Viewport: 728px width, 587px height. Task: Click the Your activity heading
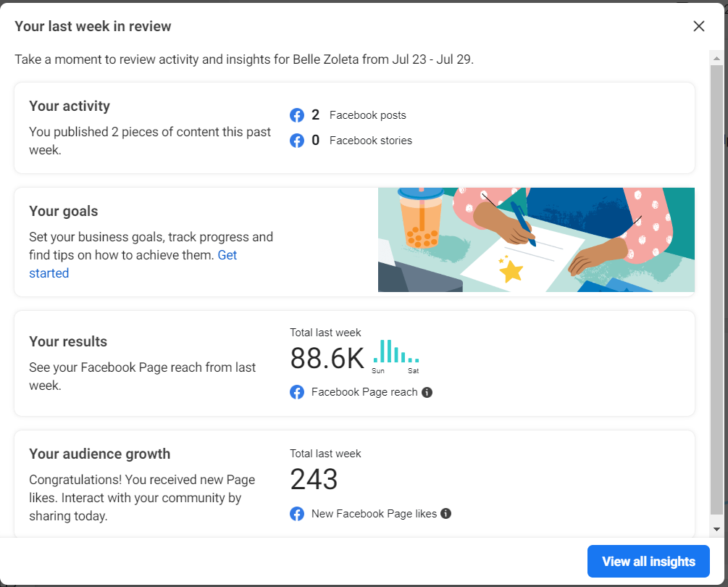(70, 106)
